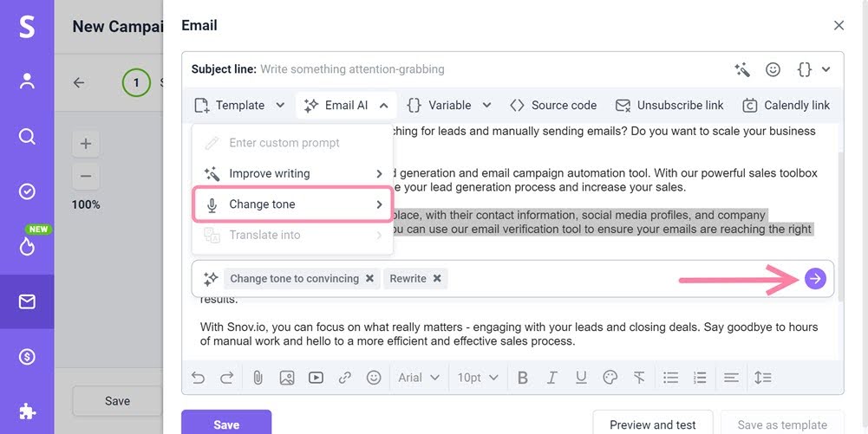Viewport: 868px width, 434px height.
Task: Open the email campaigns icon in the sidebar
Action: [27, 301]
